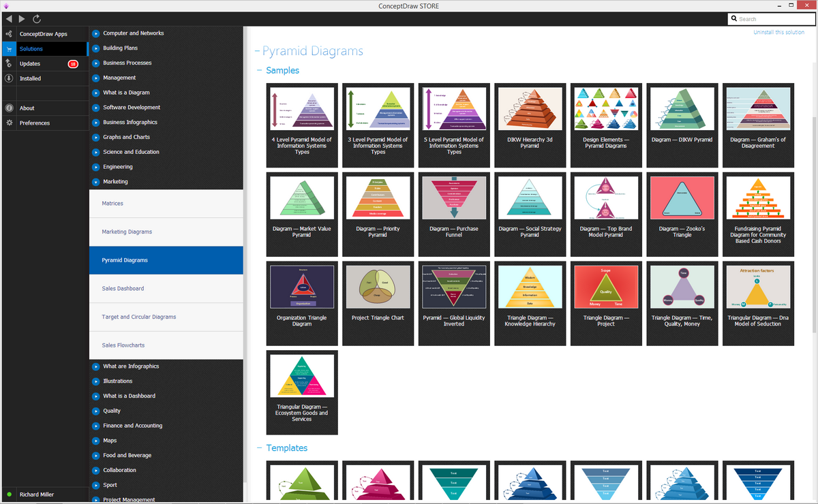The width and height of the screenshot is (818, 504).
Task: Open Graham's of Disagreement sample
Action: tap(758, 125)
